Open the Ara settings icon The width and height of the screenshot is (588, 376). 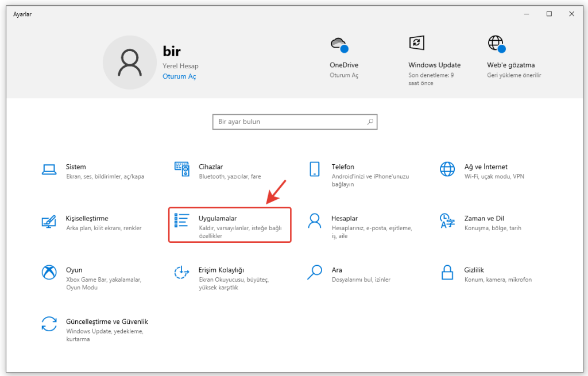[315, 273]
